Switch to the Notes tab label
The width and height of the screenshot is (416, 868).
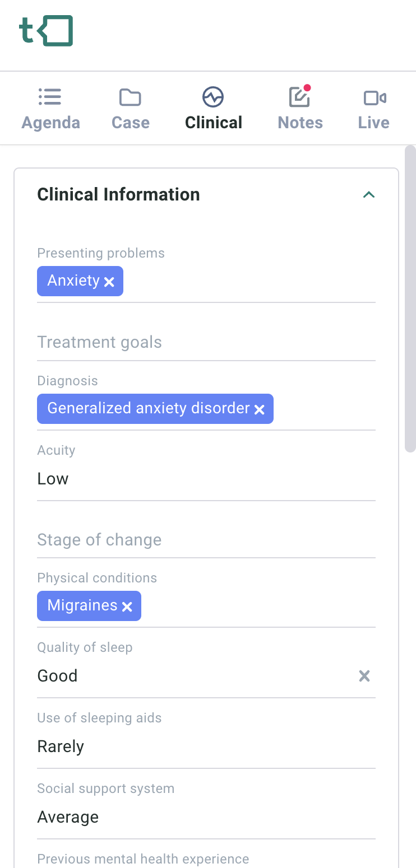pos(300,123)
